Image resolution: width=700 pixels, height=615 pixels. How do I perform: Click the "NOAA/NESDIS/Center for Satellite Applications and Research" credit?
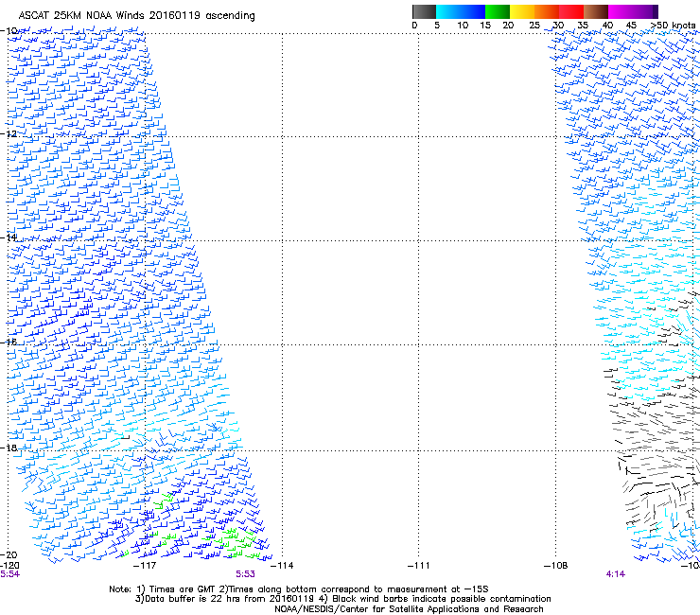click(409, 609)
